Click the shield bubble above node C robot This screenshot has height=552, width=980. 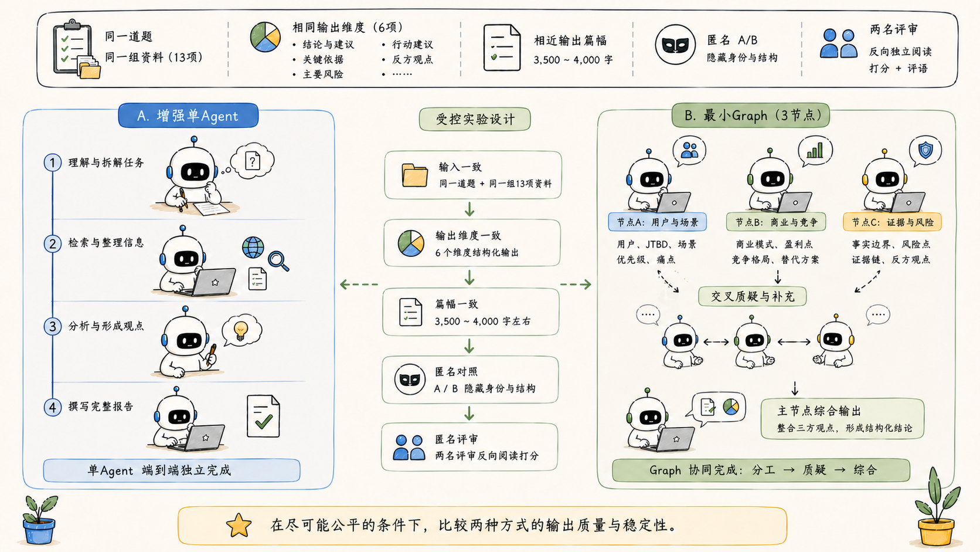pos(925,150)
